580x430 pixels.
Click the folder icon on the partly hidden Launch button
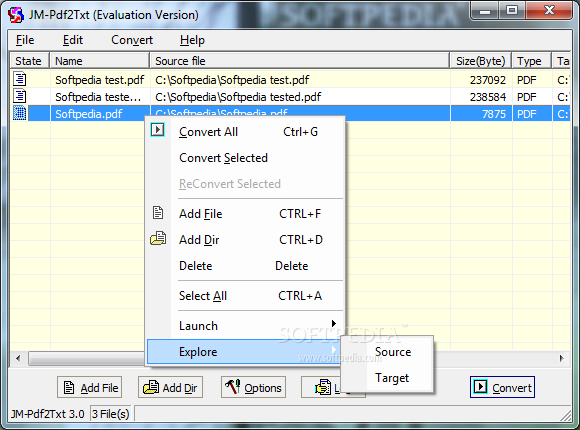[x=323, y=387]
